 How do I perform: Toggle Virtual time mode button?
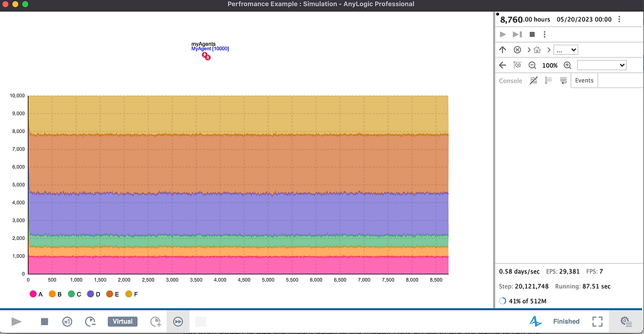(x=122, y=322)
